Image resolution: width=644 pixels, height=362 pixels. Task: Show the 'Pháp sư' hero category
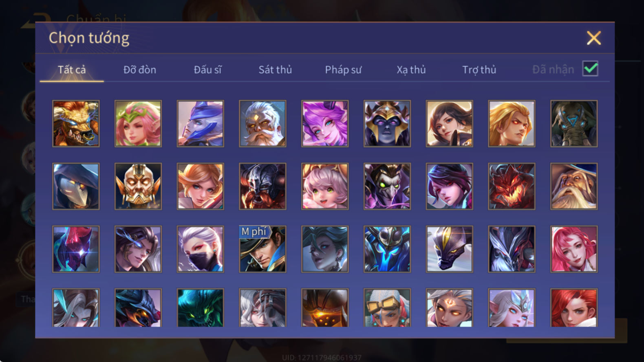[343, 70]
